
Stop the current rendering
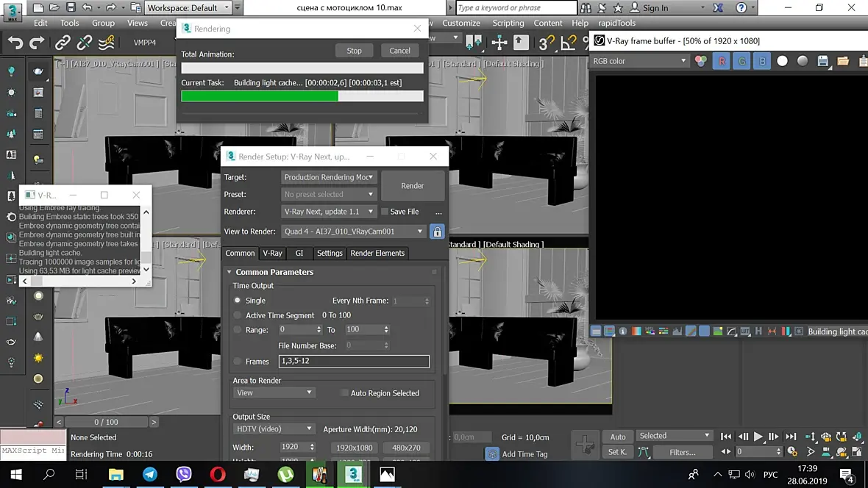(x=355, y=51)
